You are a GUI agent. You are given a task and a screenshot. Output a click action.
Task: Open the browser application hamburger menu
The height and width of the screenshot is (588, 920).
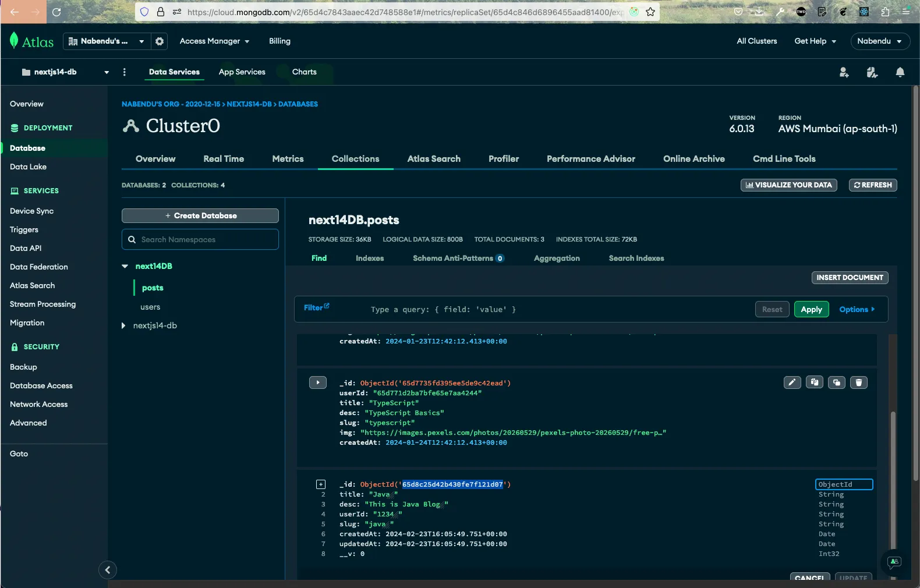point(906,12)
